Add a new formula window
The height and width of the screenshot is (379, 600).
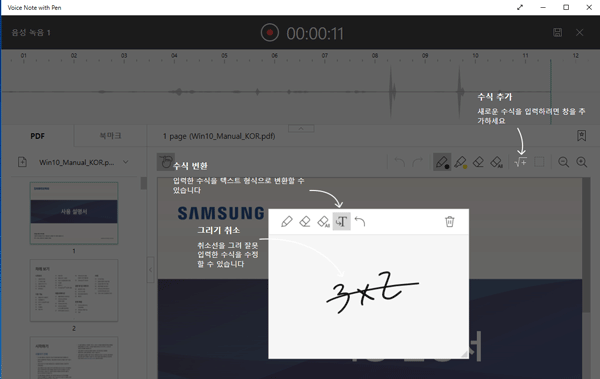[520, 162]
